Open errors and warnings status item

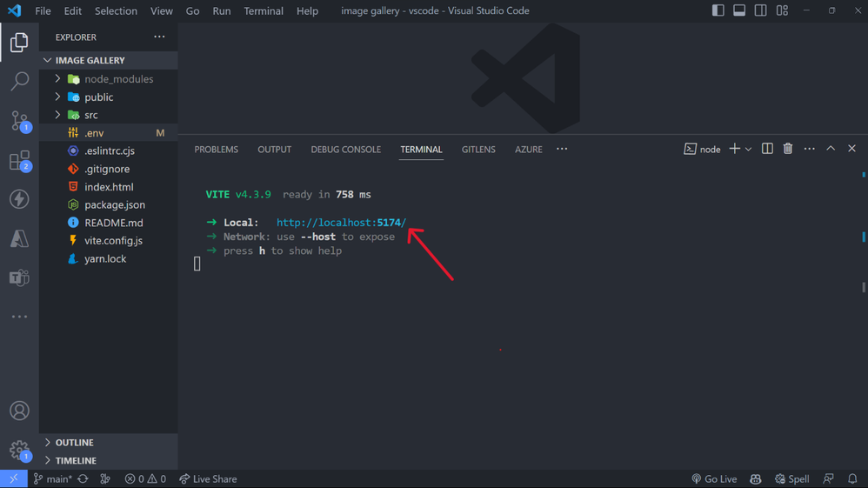(x=145, y=479)
